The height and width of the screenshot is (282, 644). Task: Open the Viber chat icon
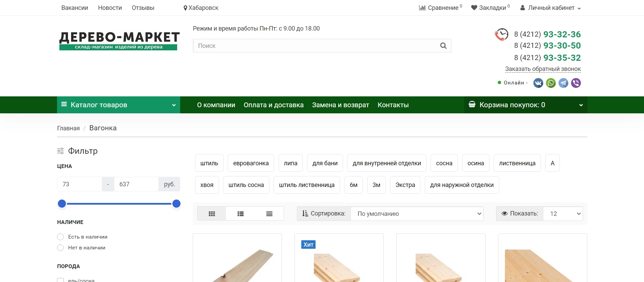[x=576, y=83]
